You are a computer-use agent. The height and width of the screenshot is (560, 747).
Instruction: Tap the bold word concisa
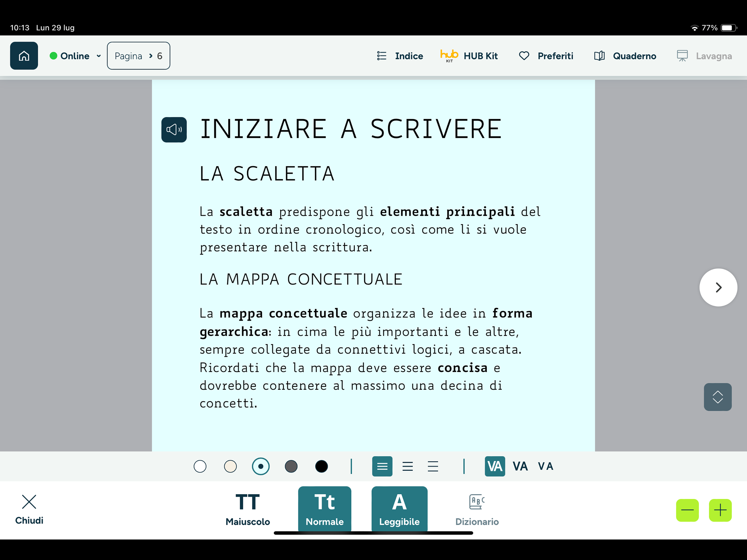click(x=463, y=368)
